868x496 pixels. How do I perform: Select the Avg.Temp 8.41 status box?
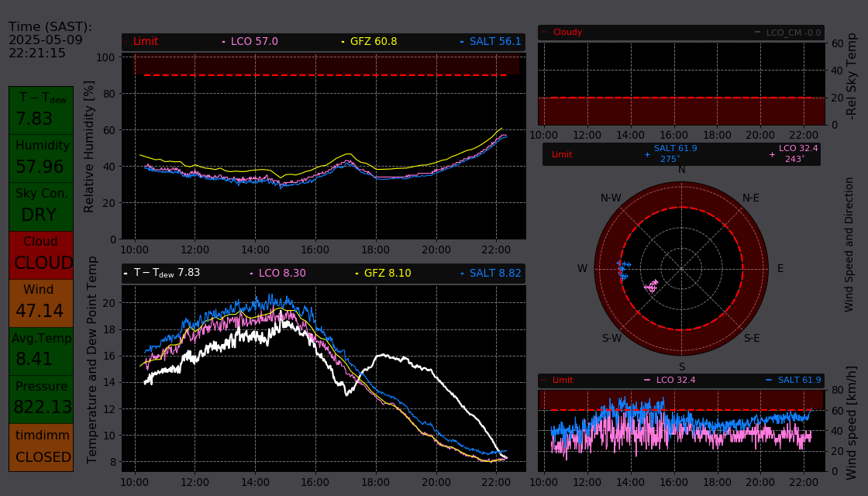coord(41,352)
